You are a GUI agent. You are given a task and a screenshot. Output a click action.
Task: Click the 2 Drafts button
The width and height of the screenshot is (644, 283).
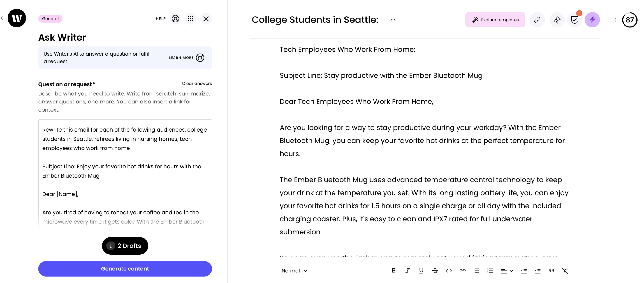coord(125,246)
